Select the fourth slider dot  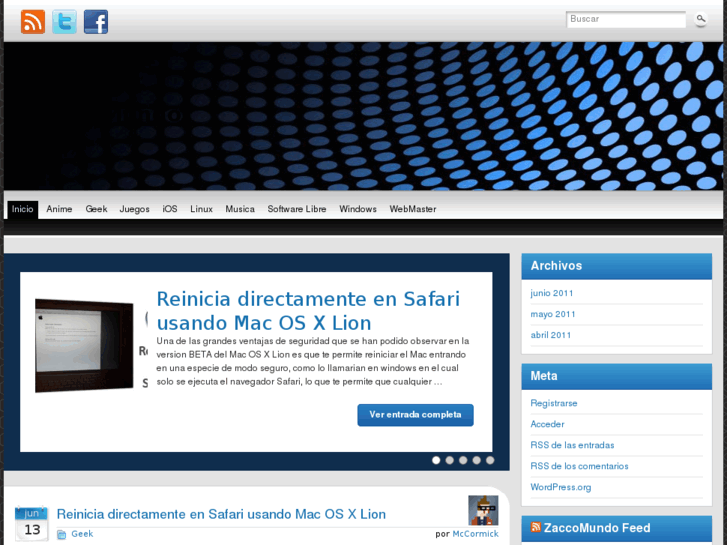pyautogui.click(x=476, y=460)
